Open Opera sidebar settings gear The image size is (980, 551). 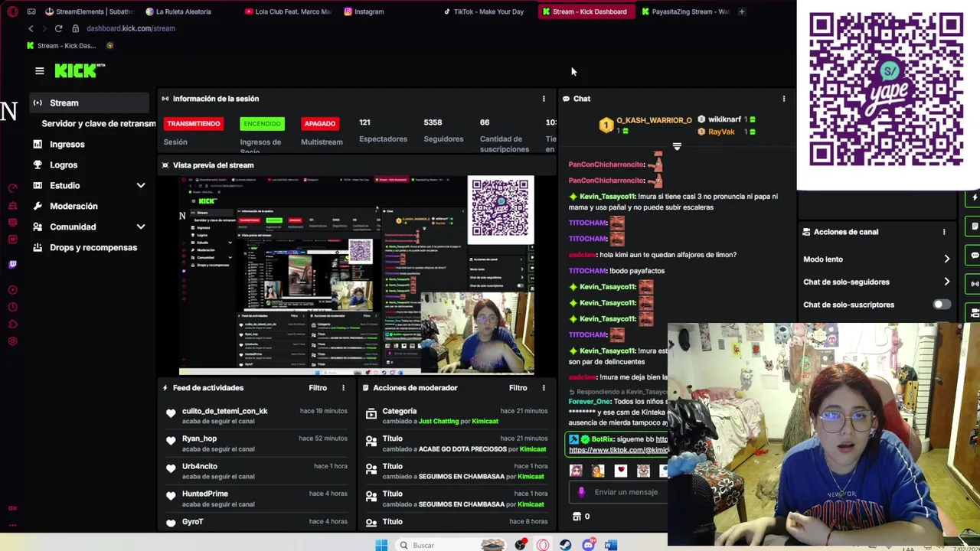point(12,341)
